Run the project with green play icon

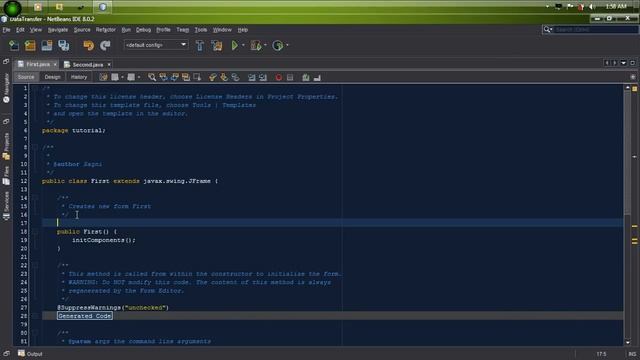[x=235, y=45]
